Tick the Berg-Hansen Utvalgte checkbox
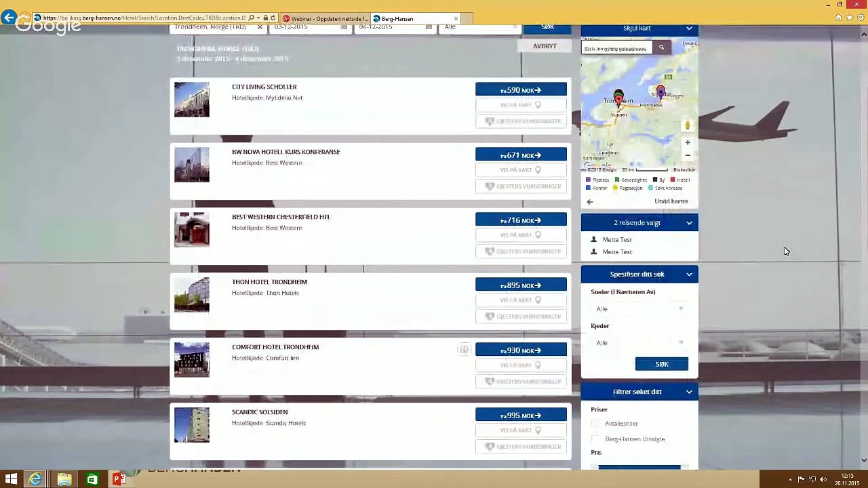 click(x=596, y=439)
